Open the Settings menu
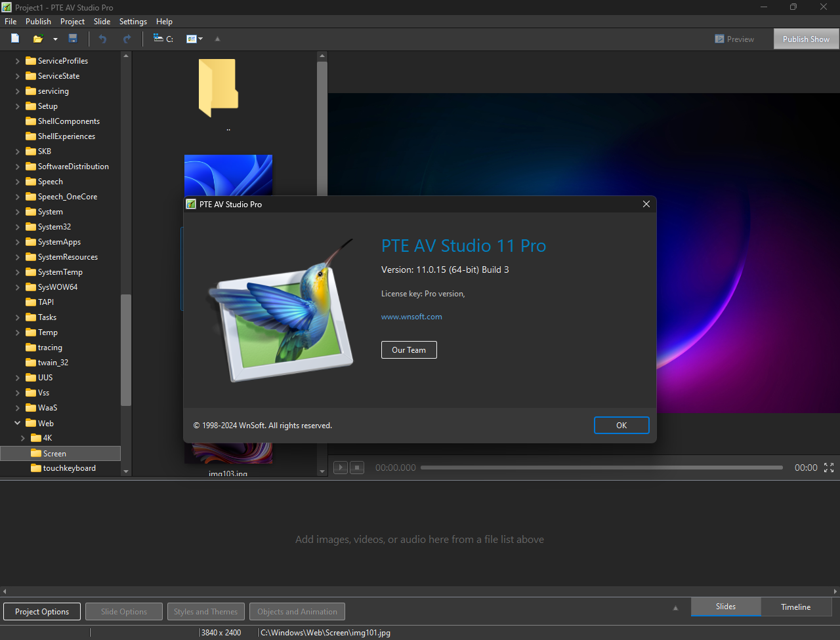 (133, 22)
